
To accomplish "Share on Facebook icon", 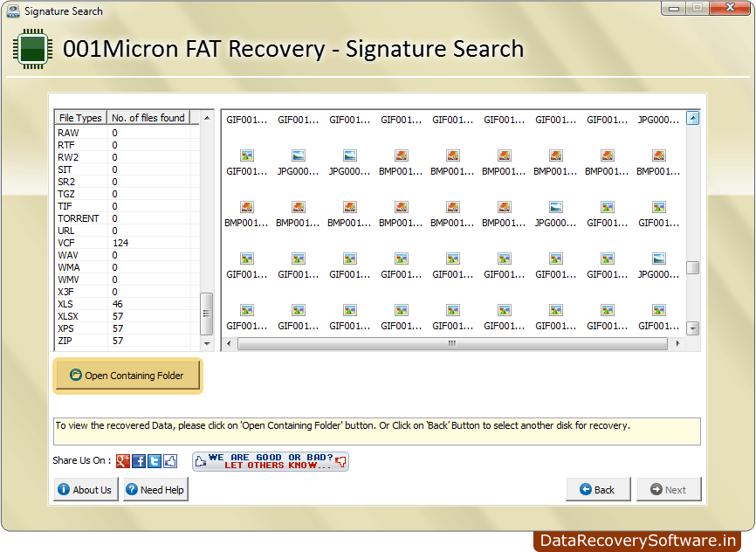I will coord(139,461).
